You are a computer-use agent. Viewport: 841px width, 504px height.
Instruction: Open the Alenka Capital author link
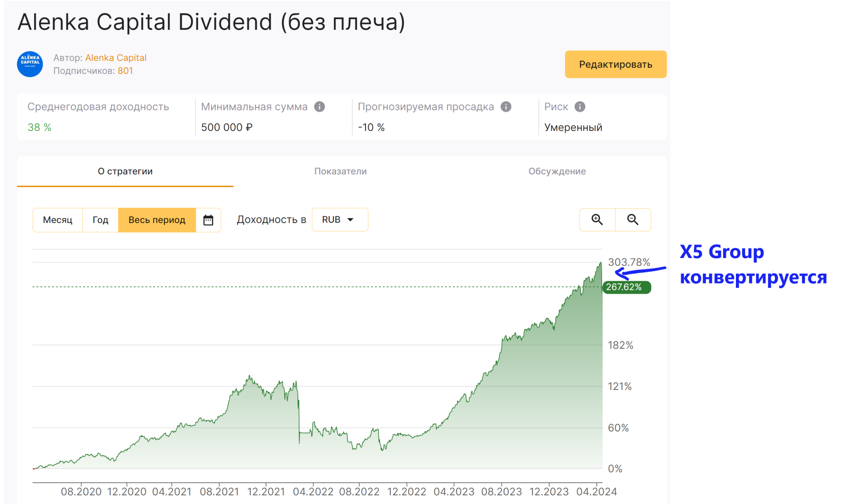point(116,58)
